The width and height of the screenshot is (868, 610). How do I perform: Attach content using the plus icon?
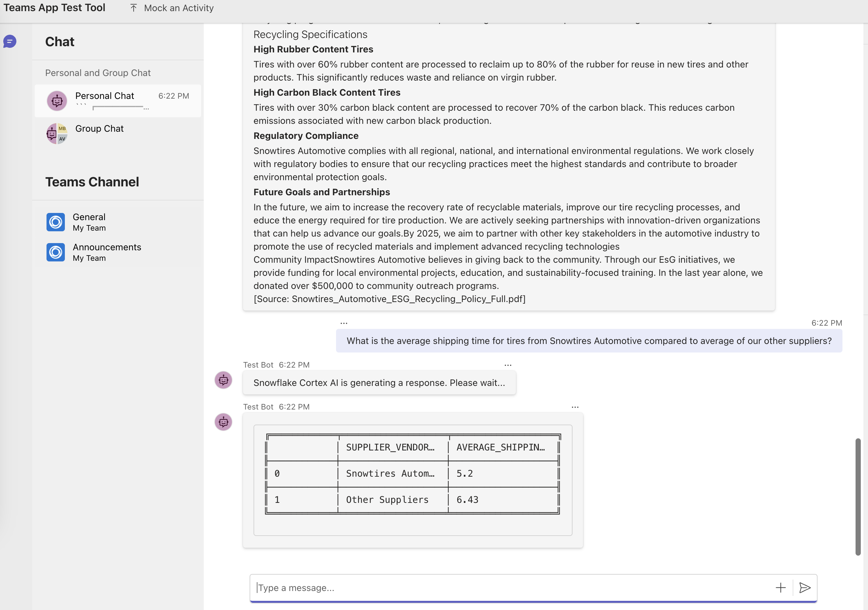coord(781,588)
